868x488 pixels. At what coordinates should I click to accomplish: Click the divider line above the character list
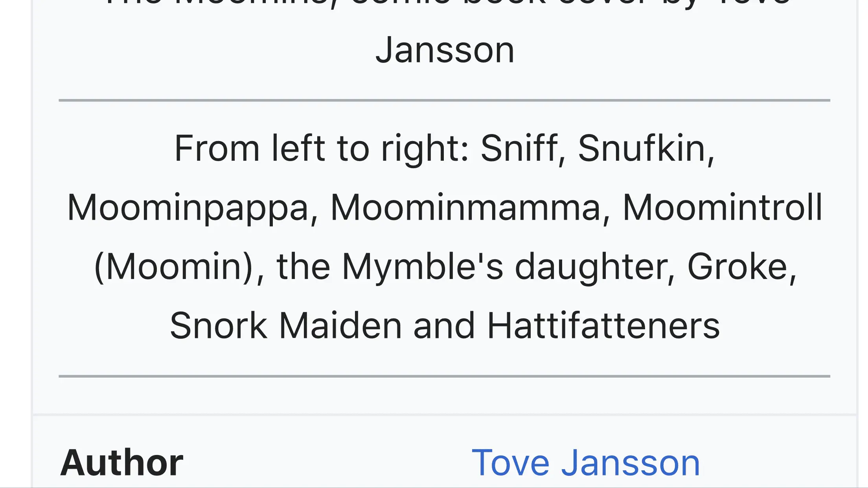(444, 101)
